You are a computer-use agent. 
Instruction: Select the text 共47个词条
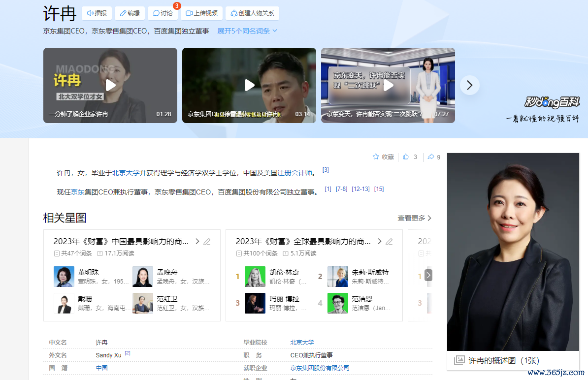tap(76, 253)
